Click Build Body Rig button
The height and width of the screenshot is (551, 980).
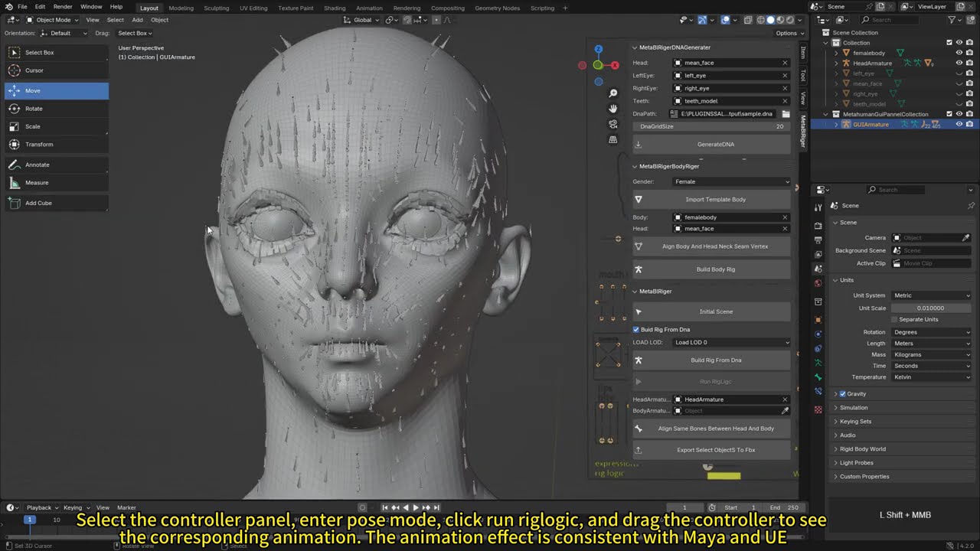click(711, 269)
